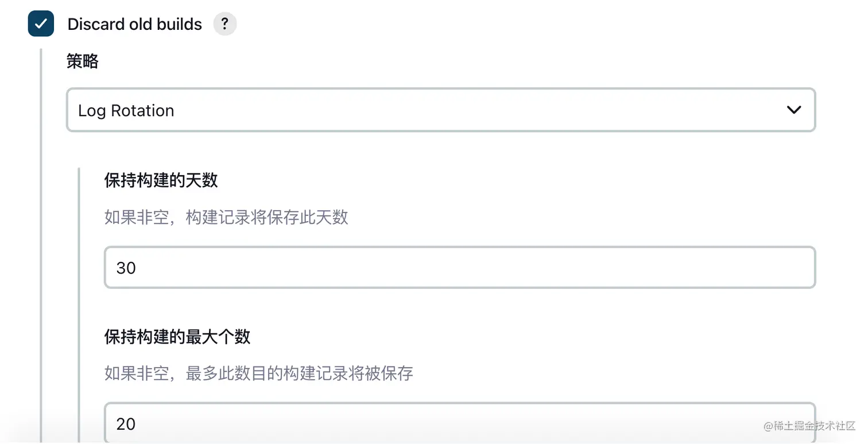Click the 保持构建的天数 field label
This screenshot has height=444, width=868.
(161, 180)
